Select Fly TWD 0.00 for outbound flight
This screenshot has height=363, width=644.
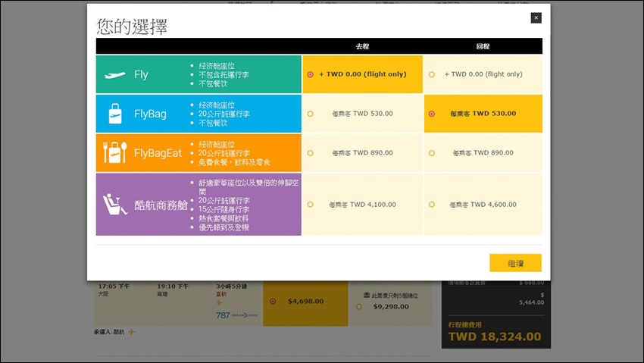pyautogui.click(x=311, y=74)
